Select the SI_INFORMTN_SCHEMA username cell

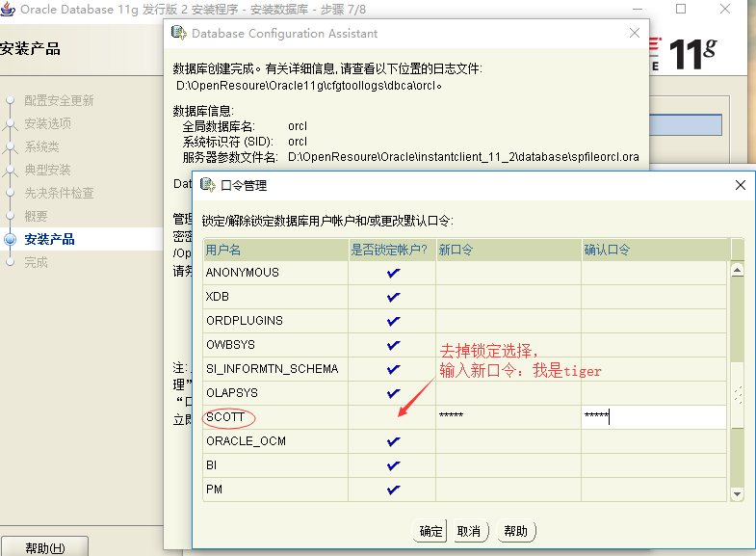275,369
